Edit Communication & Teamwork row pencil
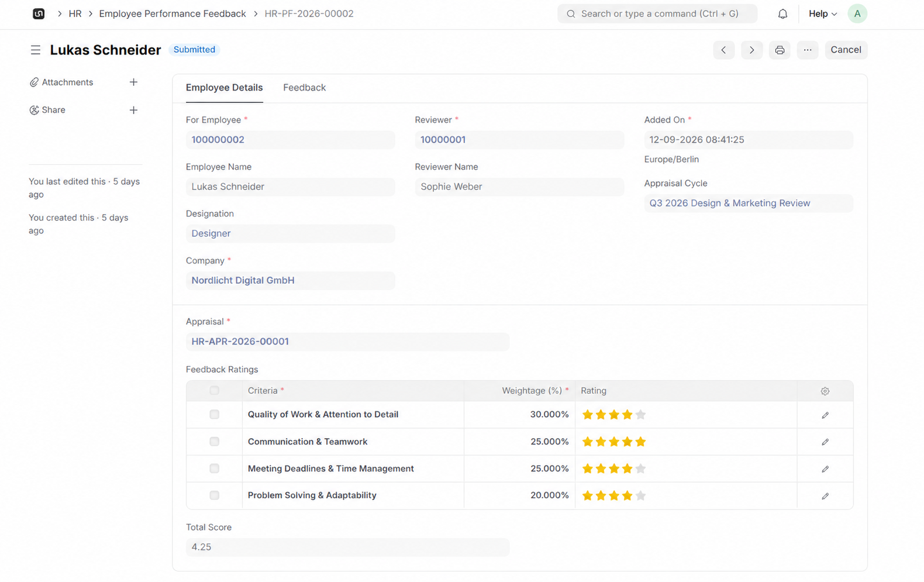This screenshot has height=582, width=924. [825, 442]
